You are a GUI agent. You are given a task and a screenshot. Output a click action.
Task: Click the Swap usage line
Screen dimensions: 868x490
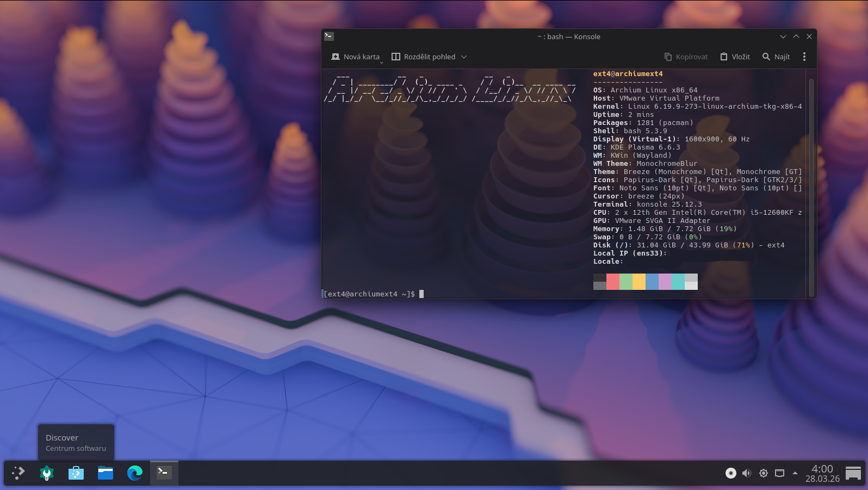[648, 237]
